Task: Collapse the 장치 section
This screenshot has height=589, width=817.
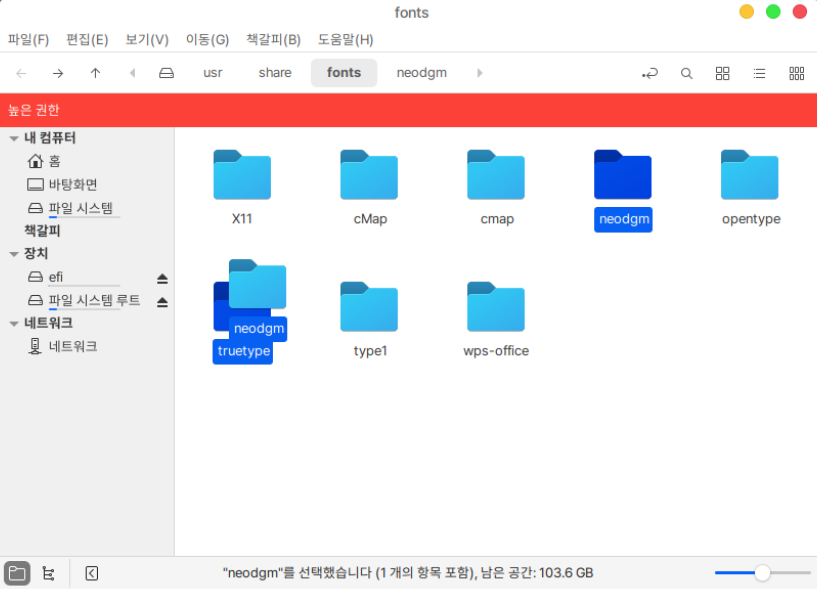Action: click(x=13, y=254)
